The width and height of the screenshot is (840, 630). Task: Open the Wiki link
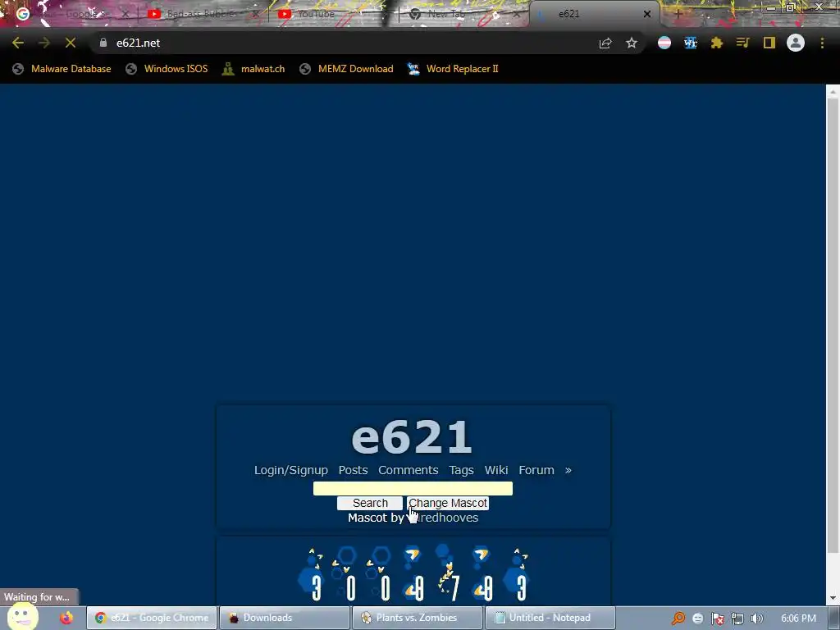496,470
